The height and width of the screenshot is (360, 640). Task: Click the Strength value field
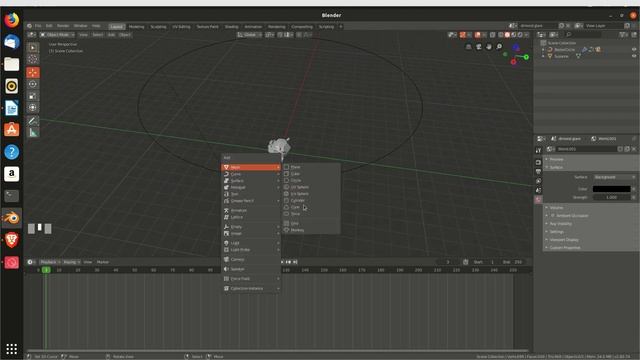pyautogui.click(x=611, y=197)
